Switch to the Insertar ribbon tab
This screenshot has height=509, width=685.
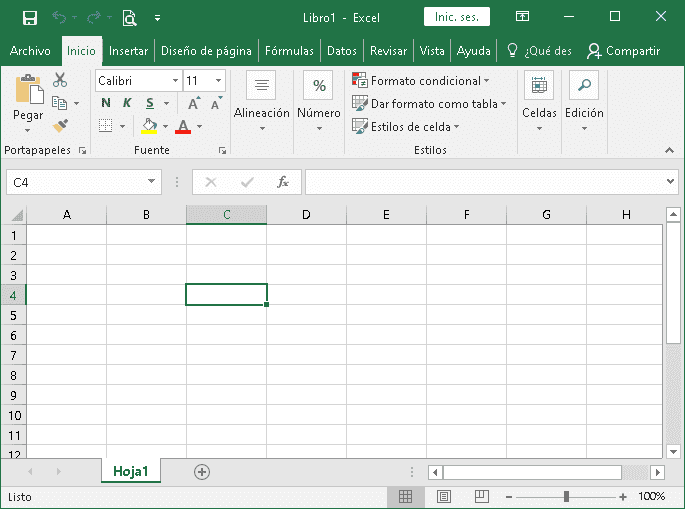click(128, 51)
